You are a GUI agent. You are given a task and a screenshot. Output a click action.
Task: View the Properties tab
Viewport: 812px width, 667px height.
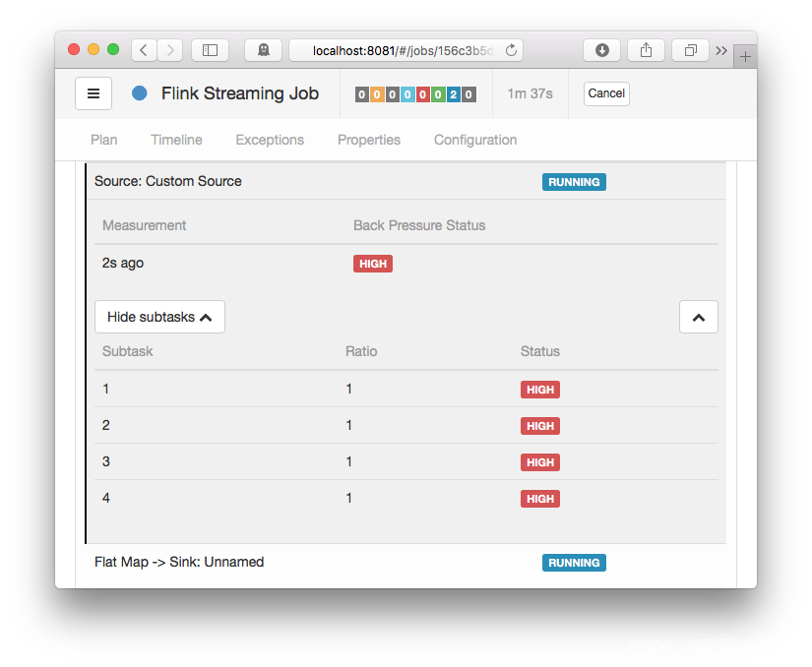tap(369, 140)
